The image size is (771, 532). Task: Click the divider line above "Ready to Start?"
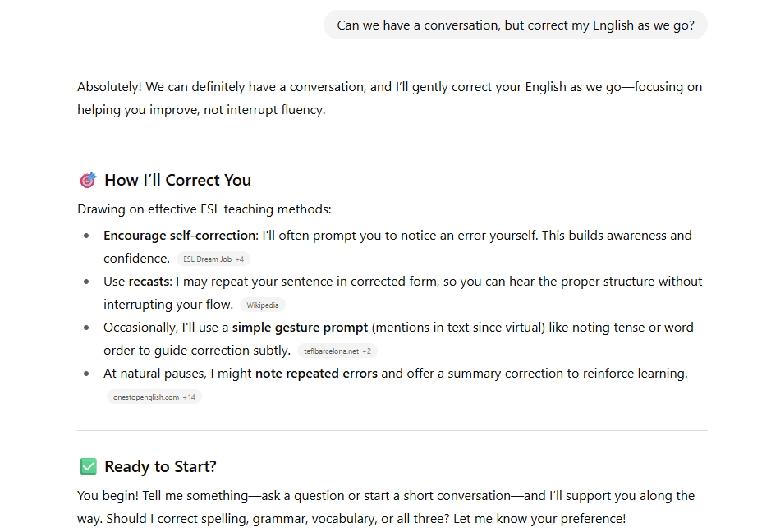tap(392, 431)
